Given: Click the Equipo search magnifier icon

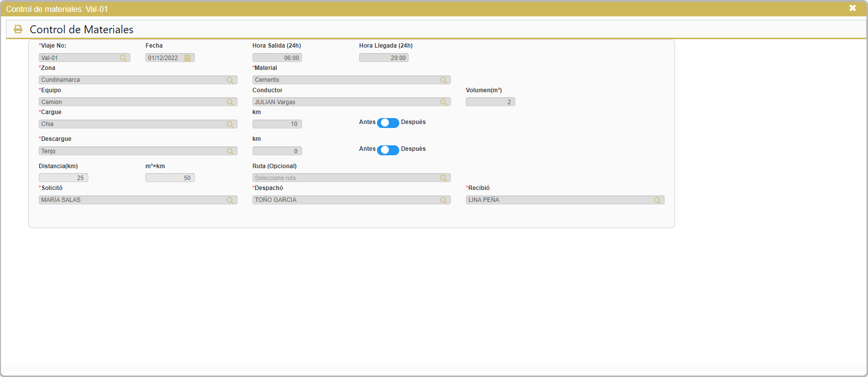Looking at the screenshot, I should click(x=230, y=102).
